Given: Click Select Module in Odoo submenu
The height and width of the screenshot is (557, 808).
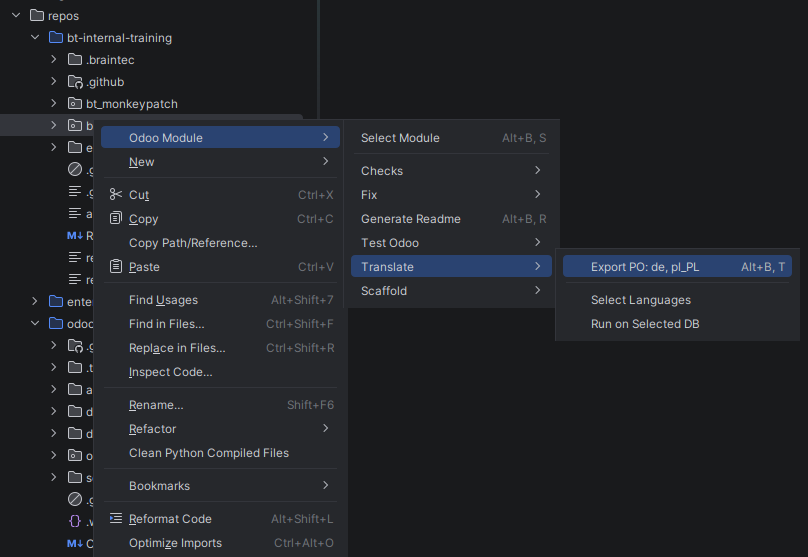Looking at the screenshot, I should click(x=451, y=138).
